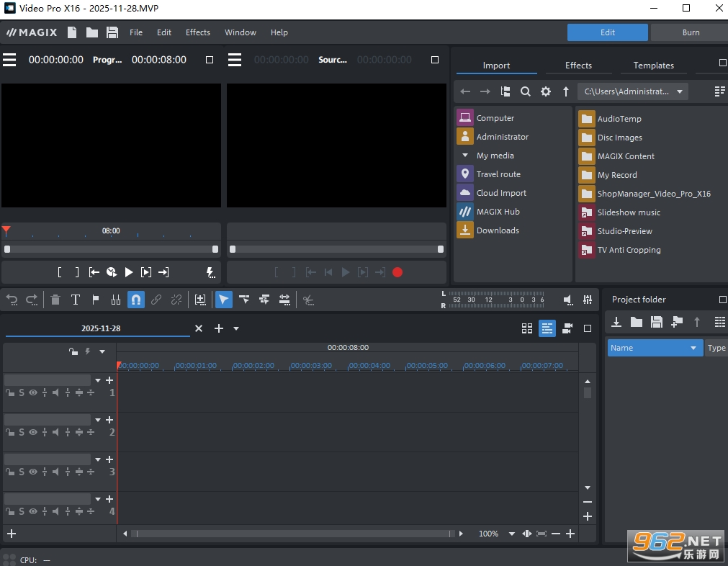
Task: Import file into Project folder download icon
Action: (x=616, y=322)
